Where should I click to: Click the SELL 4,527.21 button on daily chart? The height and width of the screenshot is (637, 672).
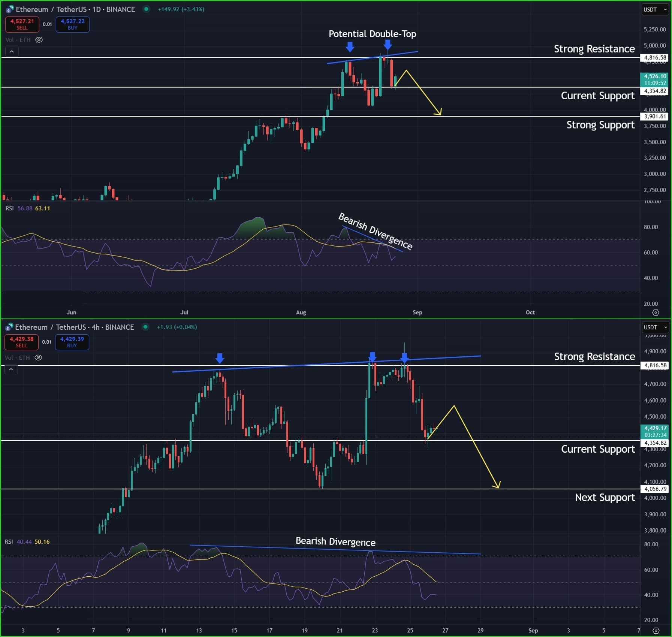click(x=22, y=24)
